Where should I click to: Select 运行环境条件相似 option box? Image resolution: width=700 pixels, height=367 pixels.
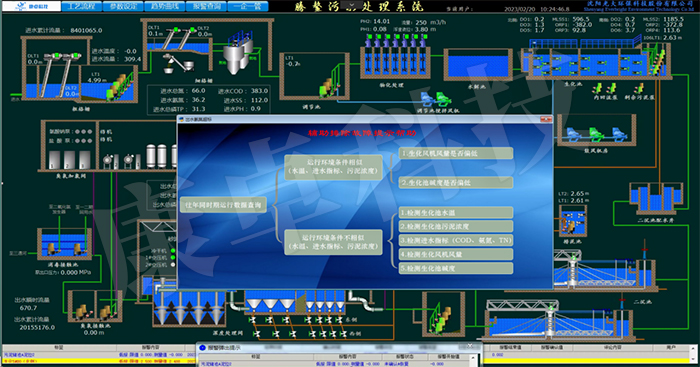tap(333, 167)
